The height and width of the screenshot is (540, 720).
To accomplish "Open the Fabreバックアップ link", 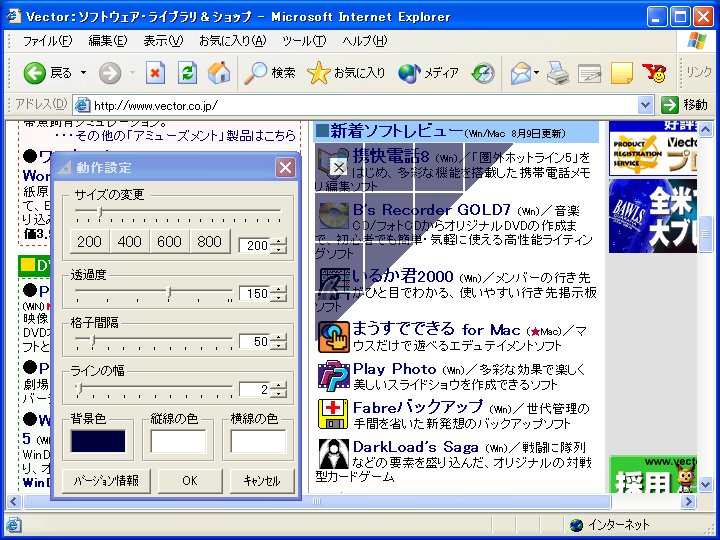I will point(418,407).
